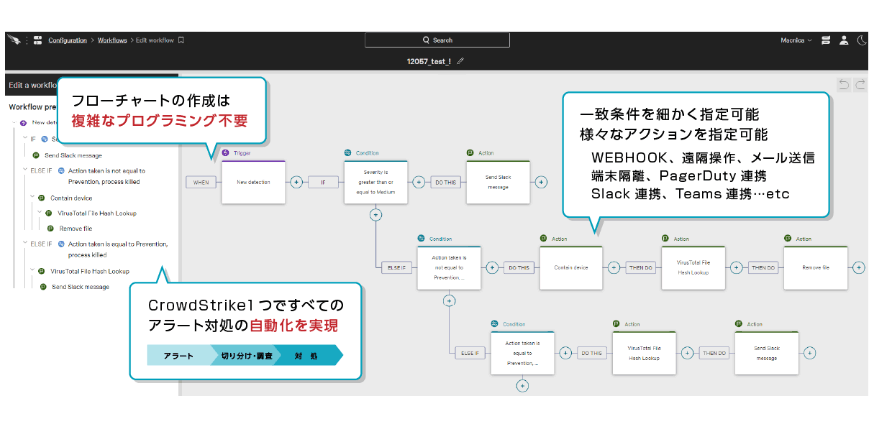Click the WHEN label before the trigger
This screenshot has height=430, width=879.
tap(201, 182)
